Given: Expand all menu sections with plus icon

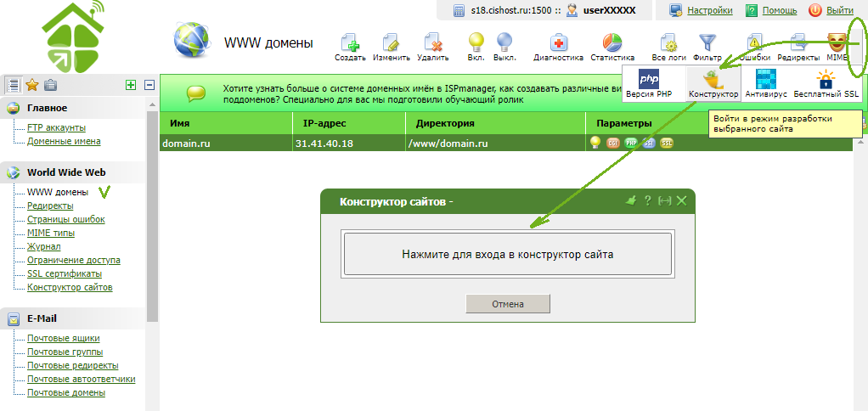Looking at the screenshot, I should click(130, 85).
